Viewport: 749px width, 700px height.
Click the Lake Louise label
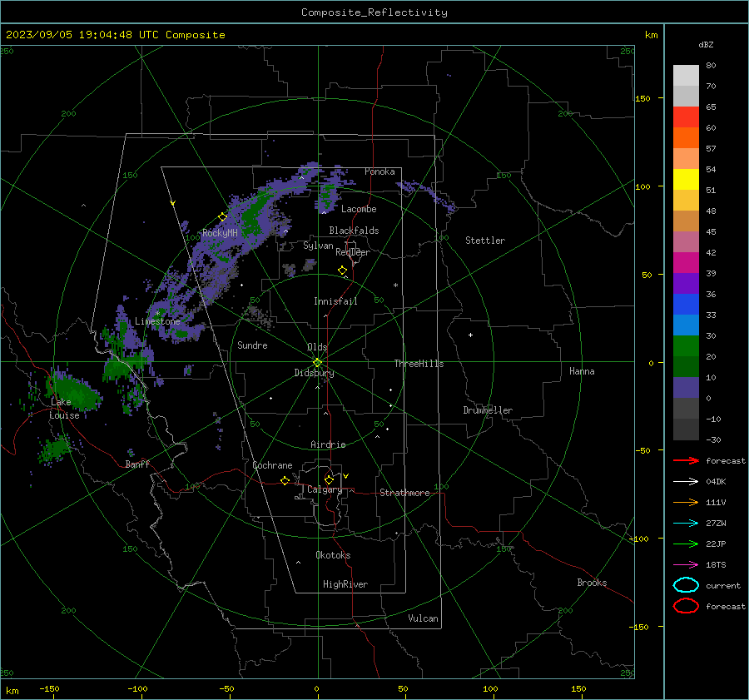(x=64, y=409)
